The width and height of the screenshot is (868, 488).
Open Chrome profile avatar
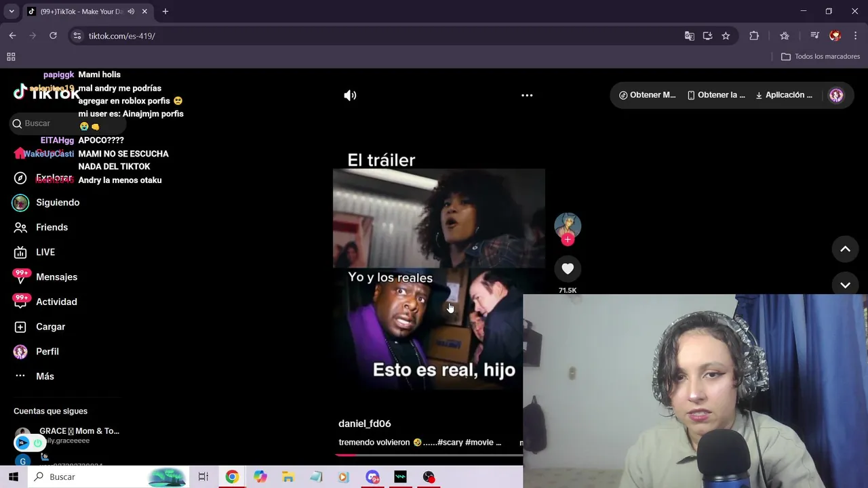click(835, 36)
